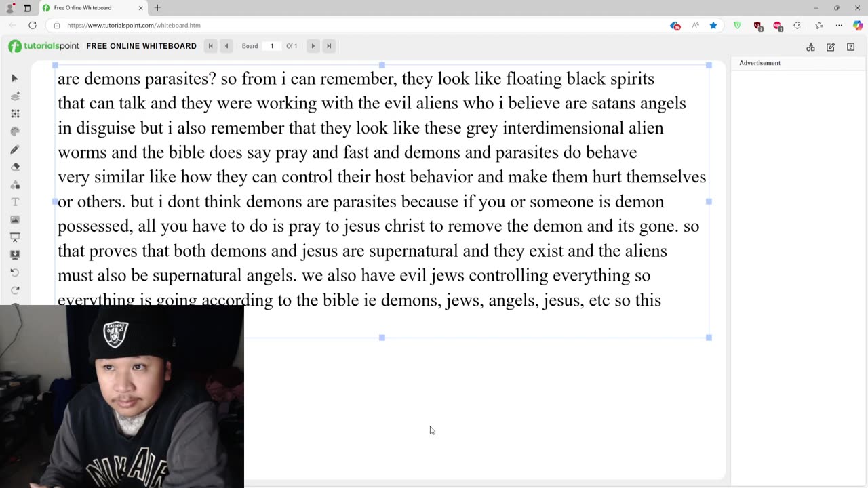The image size is (868, 488).
Task: Select the text T tool
Action: click(x=15, y=202)
